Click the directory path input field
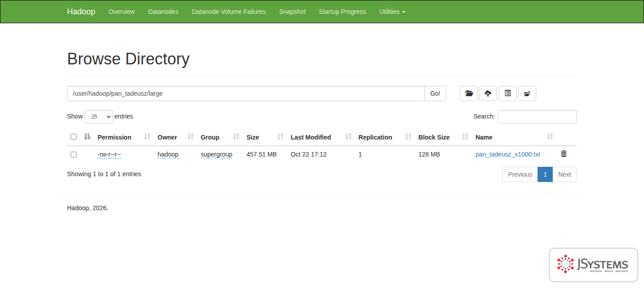 [x=246, y=93]
